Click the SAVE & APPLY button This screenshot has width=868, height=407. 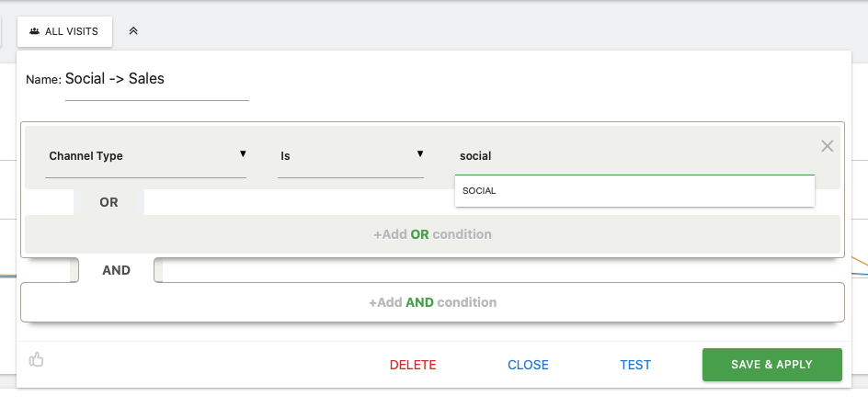(772, 365)
